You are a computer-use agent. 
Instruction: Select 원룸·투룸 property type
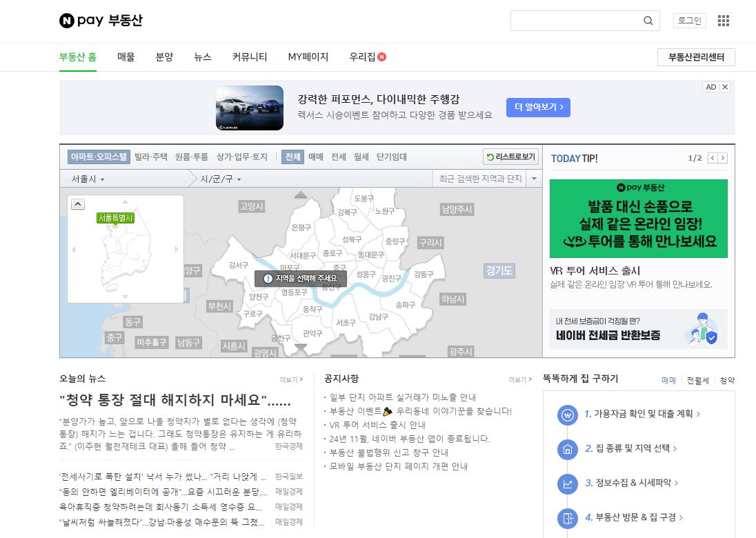pyautogui.click(x=191, y=157)
